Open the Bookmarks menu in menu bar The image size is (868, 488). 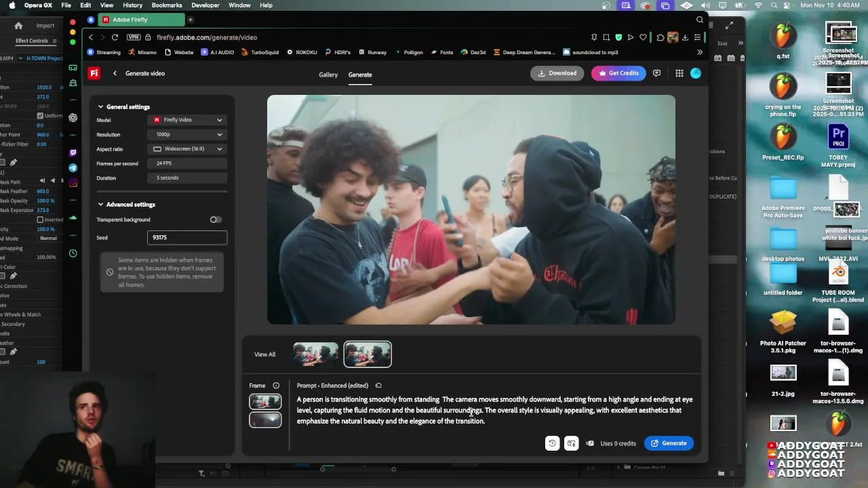click(167, 5)
